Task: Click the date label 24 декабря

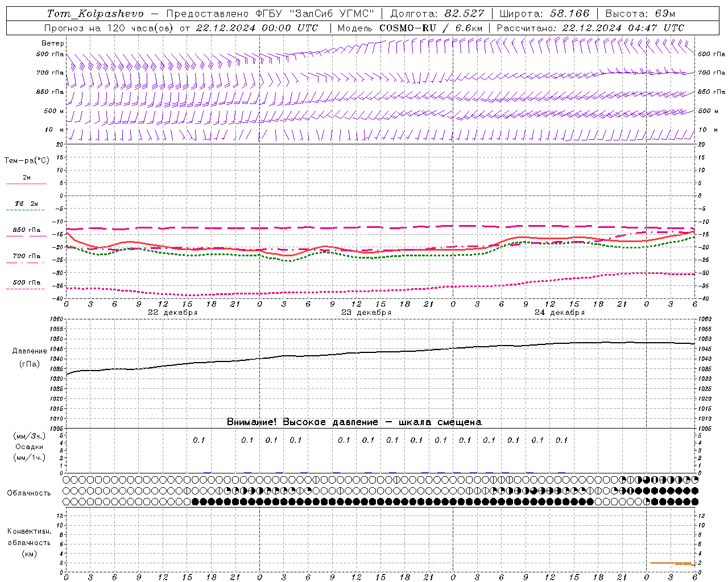Action: coord(560,313)
